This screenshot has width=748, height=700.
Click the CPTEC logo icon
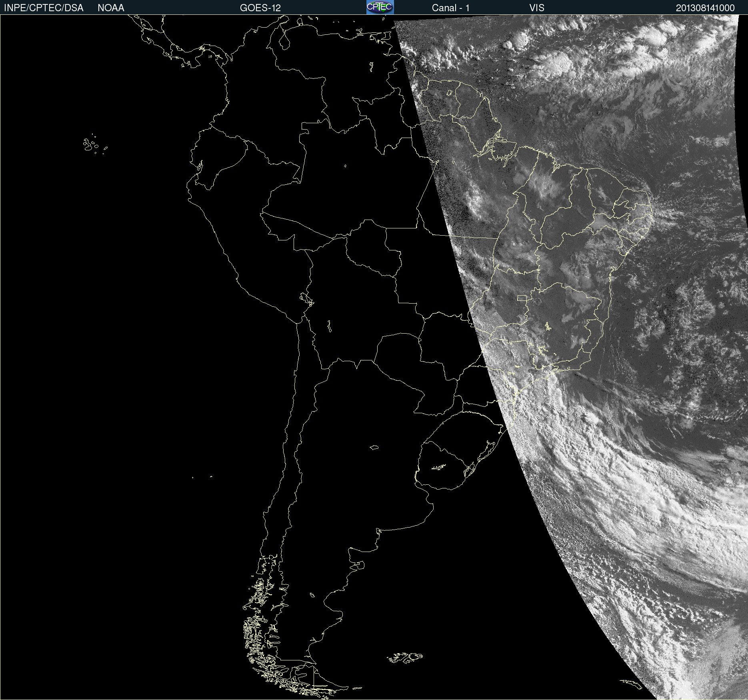click(380, 7)
